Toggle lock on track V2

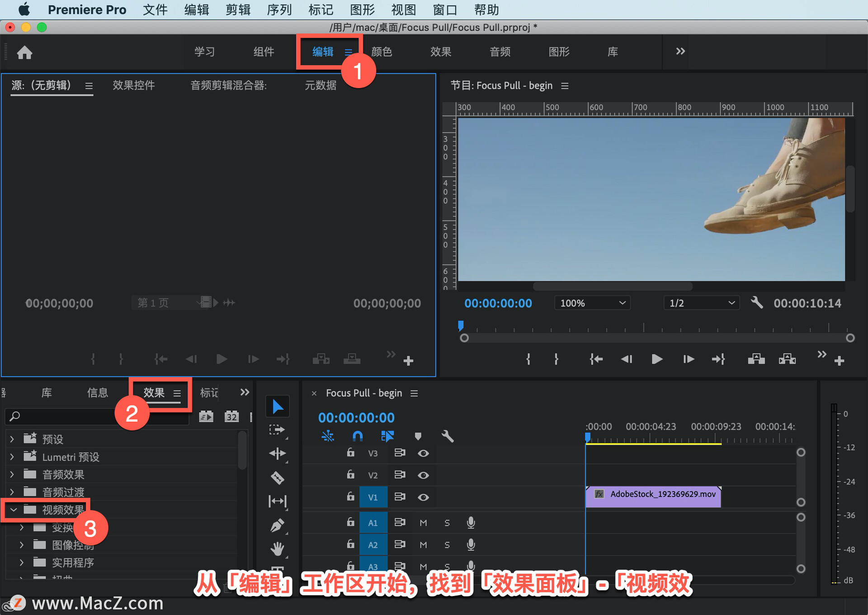point(350,474)
